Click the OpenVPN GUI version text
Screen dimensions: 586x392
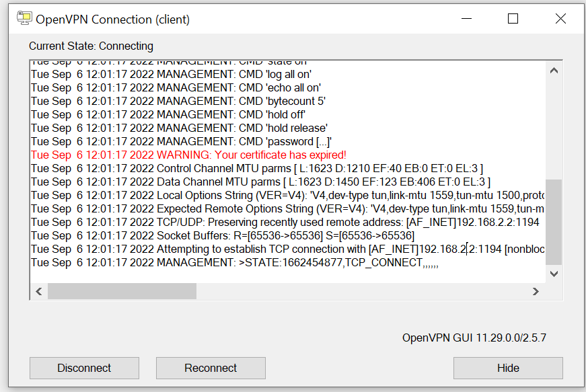coord(475,338)
